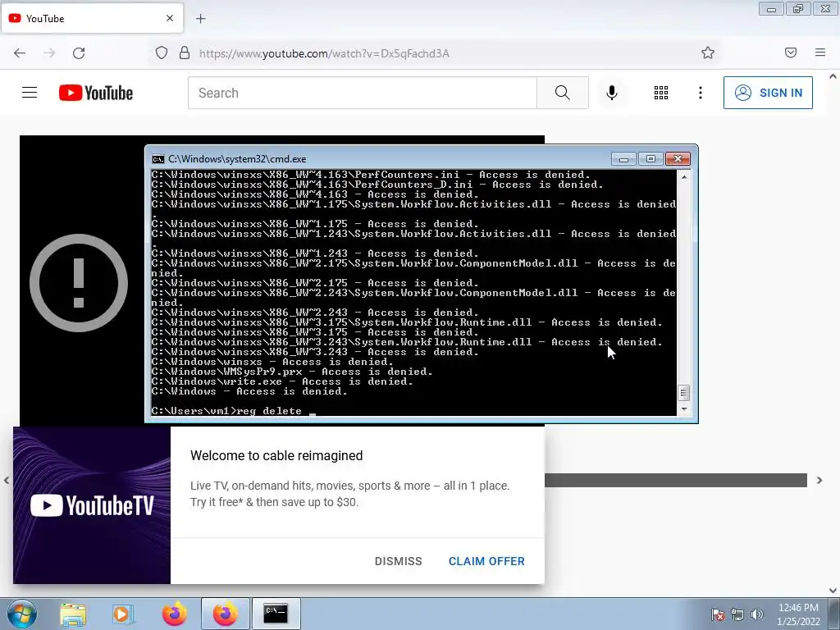
Task: Switch to the active Firefox taskbar window
Action: (225, 614)
